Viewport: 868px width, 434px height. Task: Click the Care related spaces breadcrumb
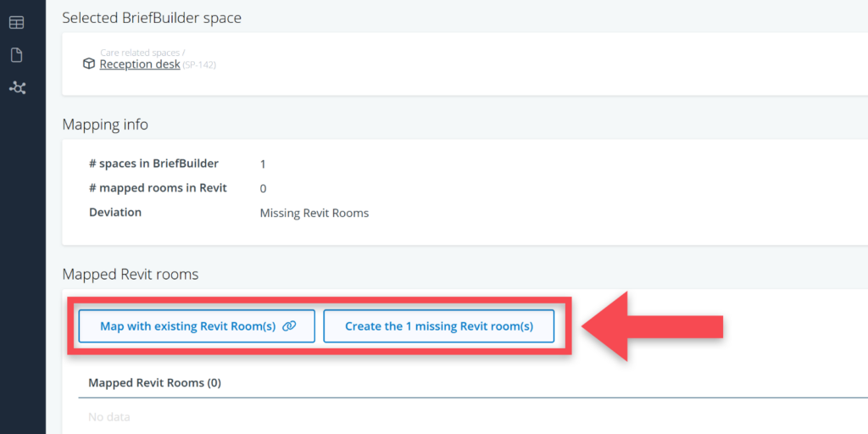click(x=142, y=53)
